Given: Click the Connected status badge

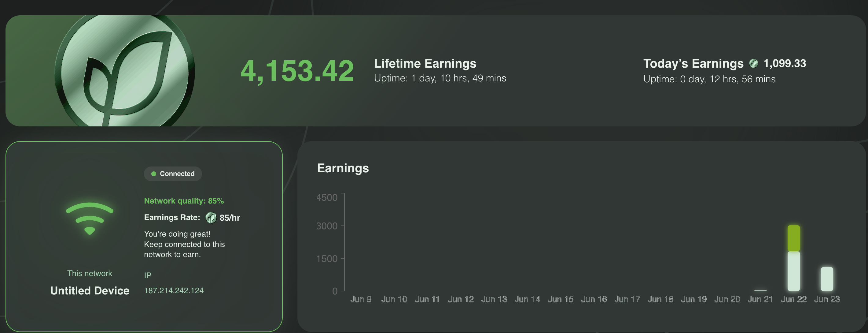Looking at the screenshot, I should 173,174.
